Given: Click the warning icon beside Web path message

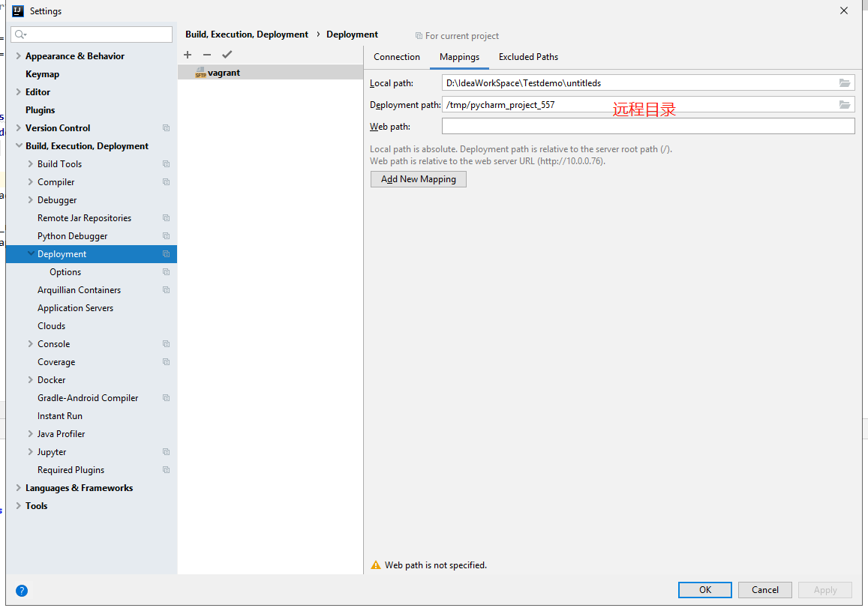Looking at the screenshot, I should point(375,565).
